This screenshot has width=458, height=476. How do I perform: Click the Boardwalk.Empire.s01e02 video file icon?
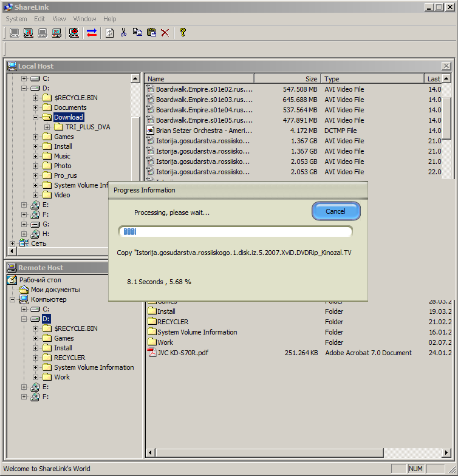(151, 89)
